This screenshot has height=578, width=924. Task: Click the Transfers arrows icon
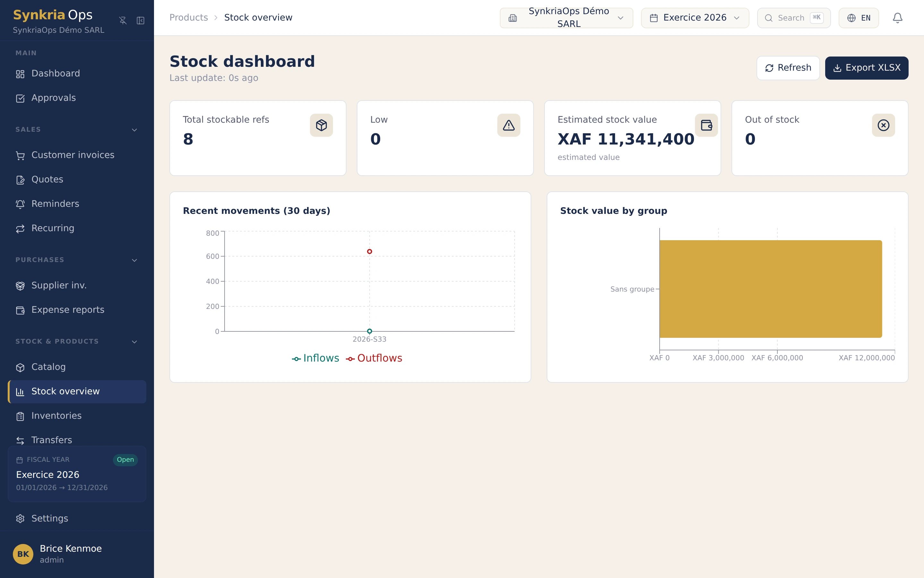[x=20, y=441]
